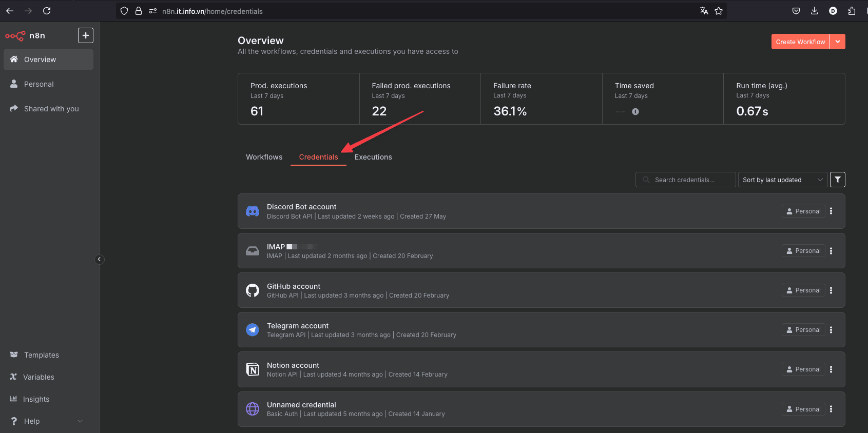The height and width of the screenshot is (433, 868).
Task: Switch to the Executions tab
Action: click(373, 157)
